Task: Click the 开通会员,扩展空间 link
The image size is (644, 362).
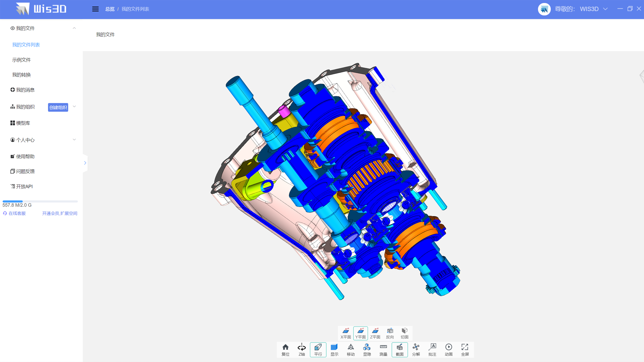Action: 60,214
